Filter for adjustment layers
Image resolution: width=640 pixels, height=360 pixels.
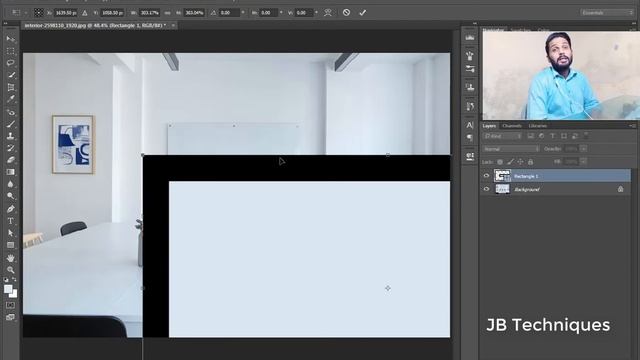542,136
